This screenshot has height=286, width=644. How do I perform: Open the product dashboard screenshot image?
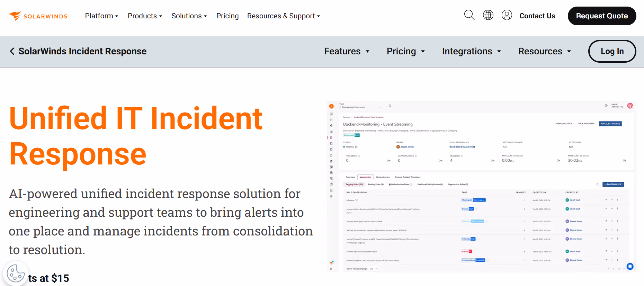pos(481,187)
